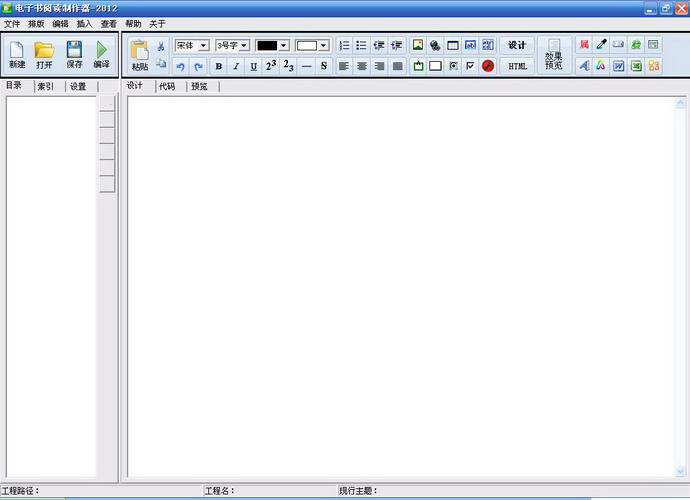Toggle italic formatting button
This screenshot has height=500, width=690.
coord(236,66)
